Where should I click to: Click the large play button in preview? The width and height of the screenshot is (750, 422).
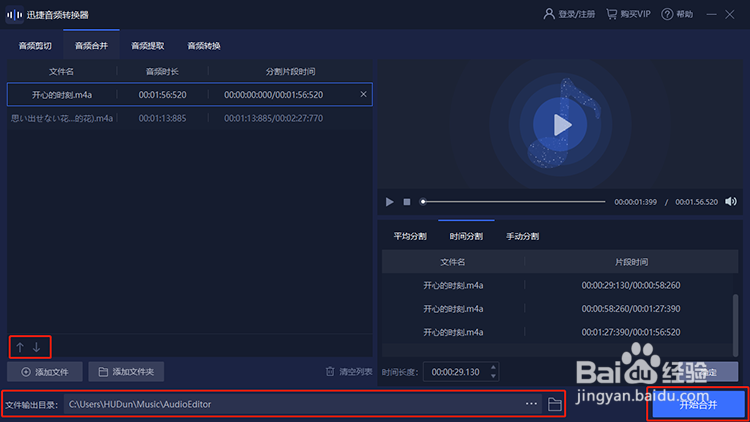coord(560,125)
